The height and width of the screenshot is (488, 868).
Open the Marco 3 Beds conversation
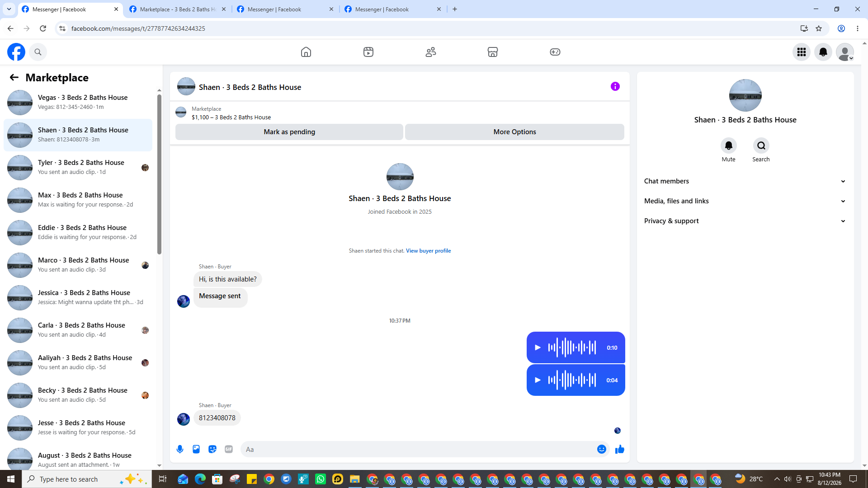78,265
